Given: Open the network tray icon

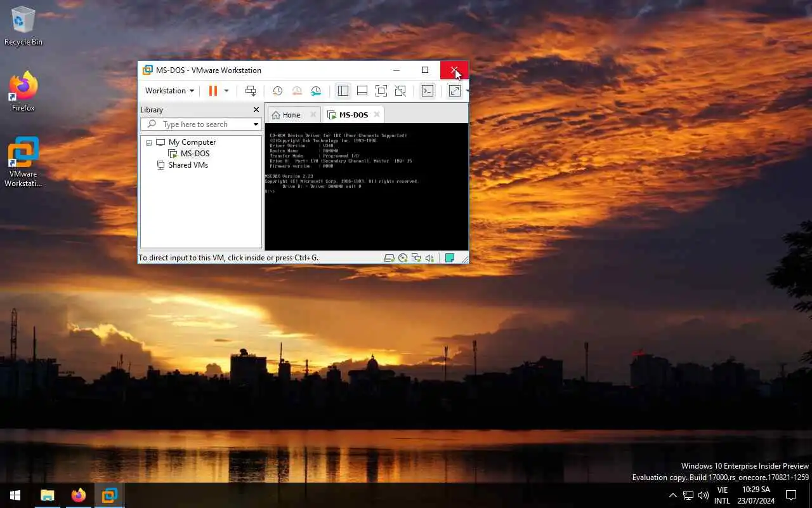Looking at the screenshot, I should click(688, 495).
